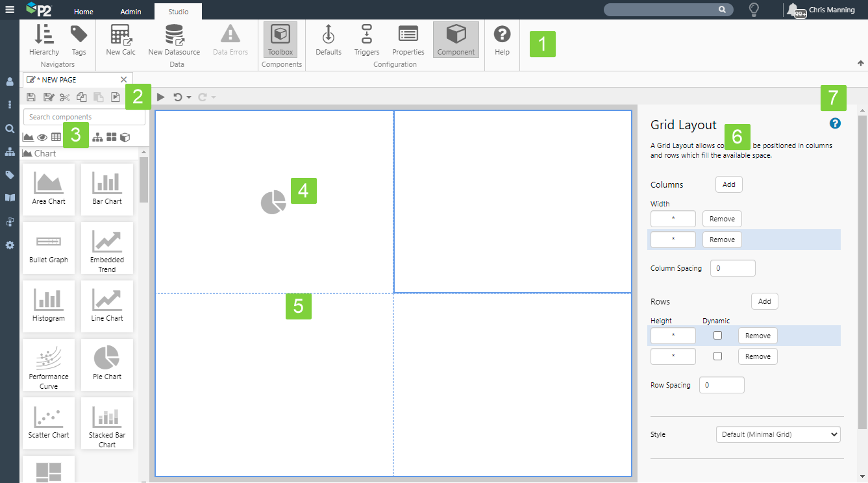The image size is (868, 483).
Task: Open the Hierarchy navigator
Action: (x=44, y=40)
